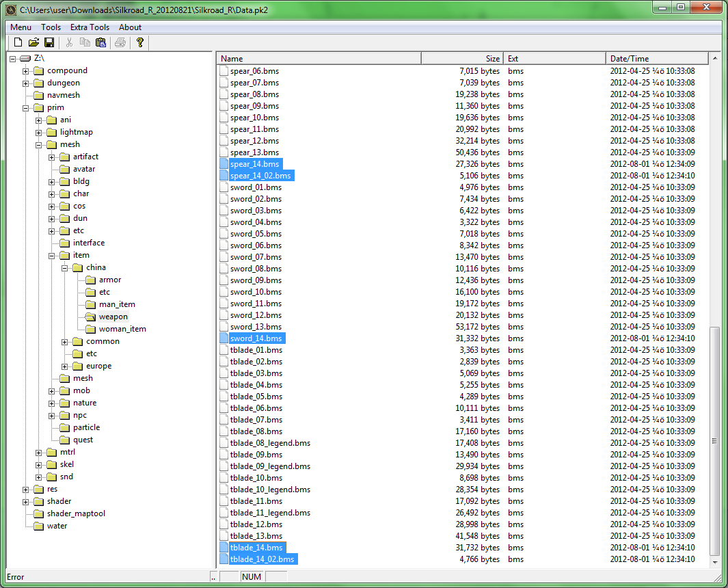Click the Copy toolbar icon

tap(85, 42)
